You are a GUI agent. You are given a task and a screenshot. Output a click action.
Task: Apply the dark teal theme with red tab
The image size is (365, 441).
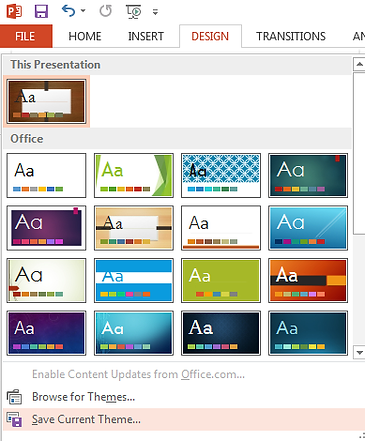click(x=308, y=175)
